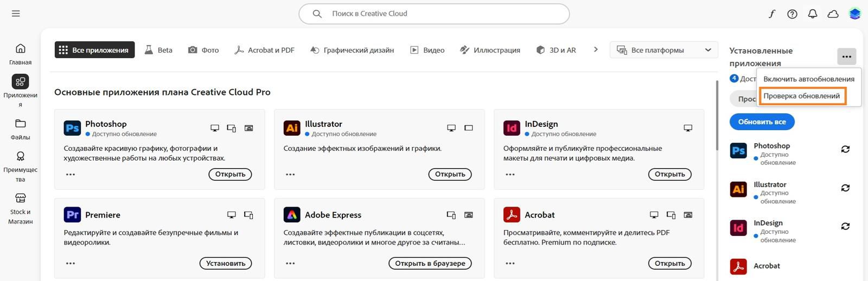Open Adobe Express card more options menu
868x281 pixels.
pyautogui.click(x=290, y=263)
